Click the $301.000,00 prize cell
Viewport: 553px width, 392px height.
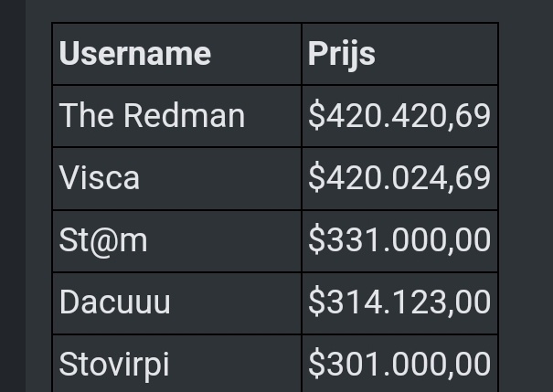click(x=399, y=364)
